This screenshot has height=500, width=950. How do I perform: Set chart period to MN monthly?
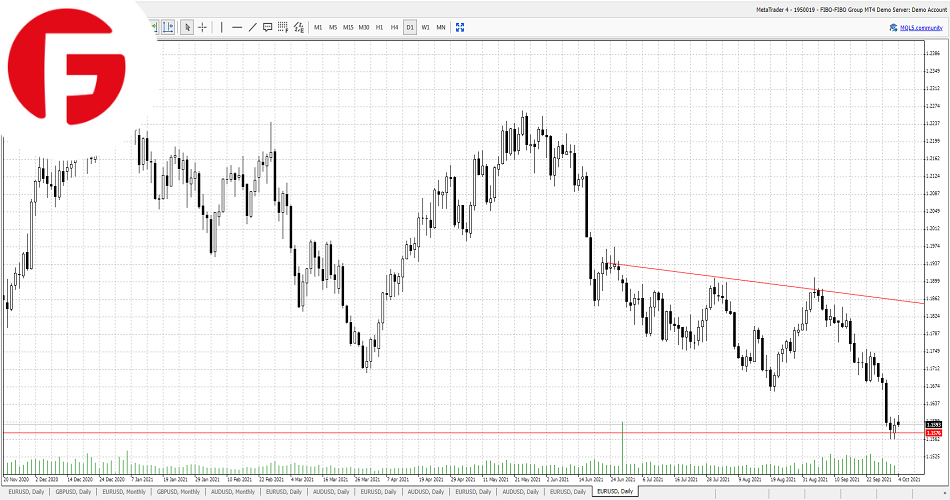coord(441,27)
